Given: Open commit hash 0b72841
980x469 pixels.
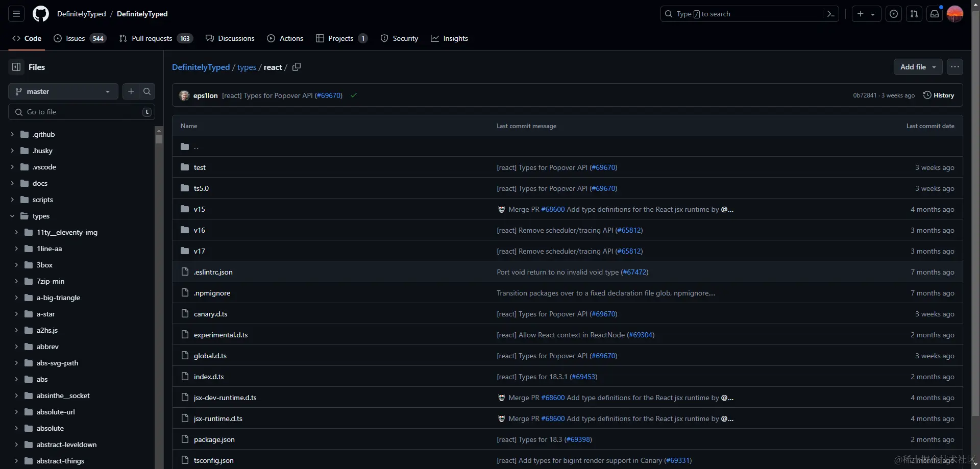Looking at the screenshot, I should (865, 95).
